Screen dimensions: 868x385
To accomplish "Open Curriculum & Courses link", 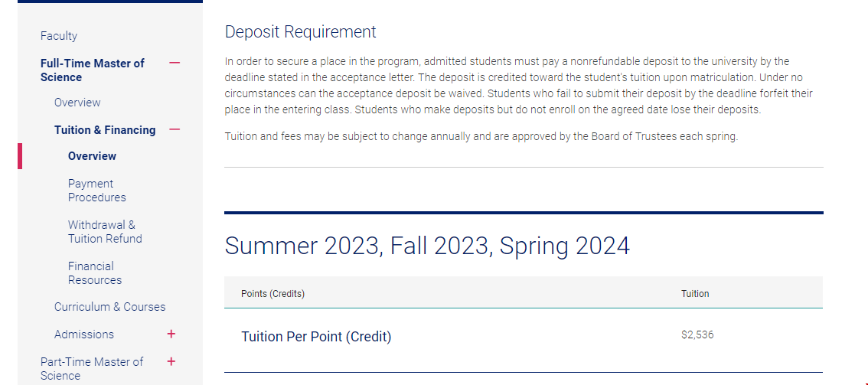I will [109, 307].
